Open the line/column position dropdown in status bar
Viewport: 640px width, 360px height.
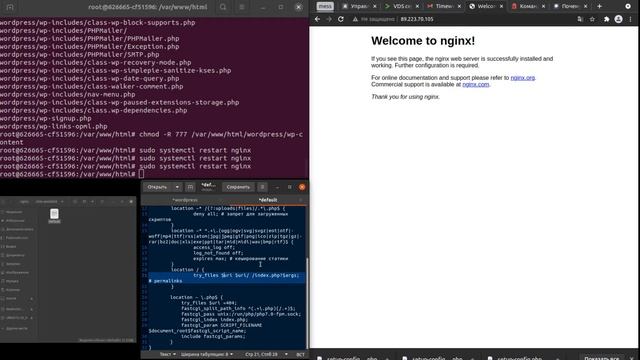266,354
